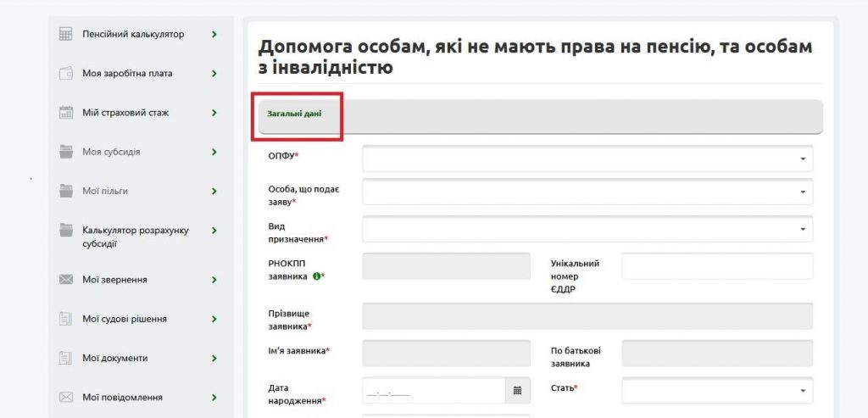868x418 pixels.
Task: Click the calculator icon beside Пенсійний калькулятор
Action: tap(66, 35)
